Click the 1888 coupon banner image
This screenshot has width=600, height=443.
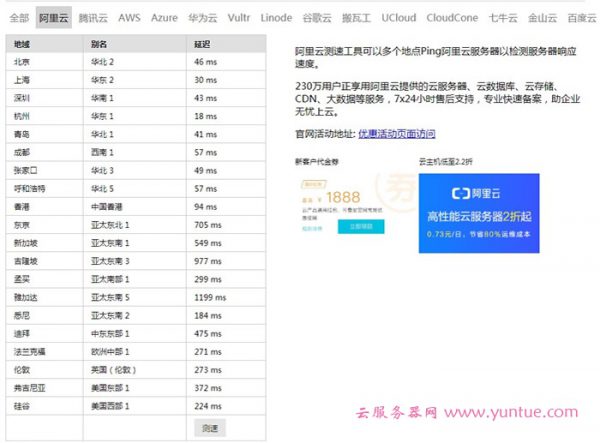click(339, 207)
